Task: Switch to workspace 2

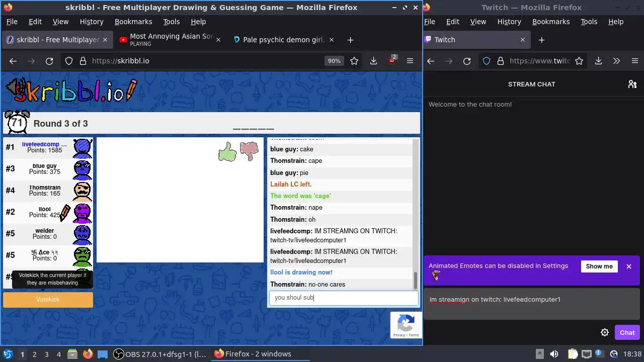Action: click(x=34, y=354)
